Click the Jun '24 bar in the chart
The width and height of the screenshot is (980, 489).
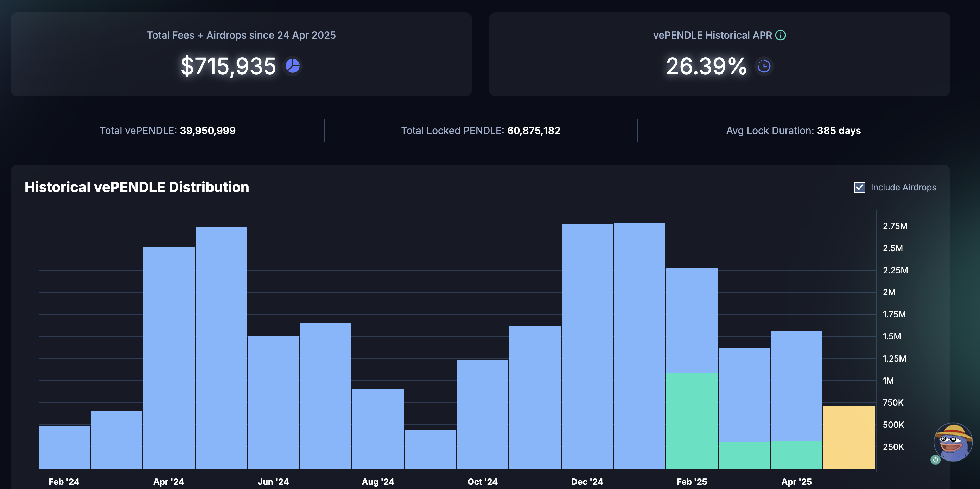tap(273, 402)
